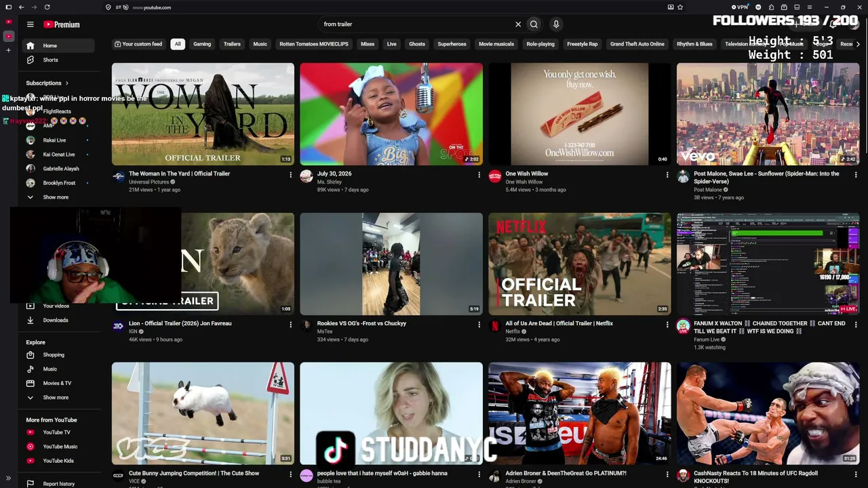Open Music under Explore
Screen dimensions: 868x488
[x=57, y=369]
